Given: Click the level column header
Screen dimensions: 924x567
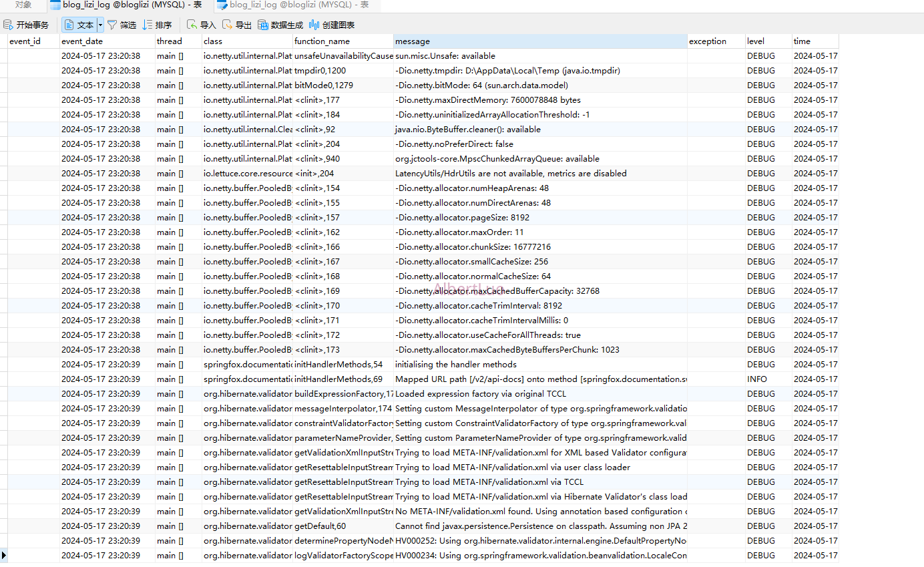Looking at the screenshot, I should (x=766, y=41).
